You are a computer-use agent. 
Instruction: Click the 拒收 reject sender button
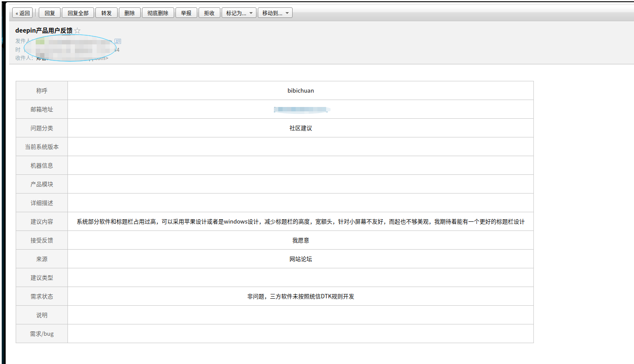209,13
